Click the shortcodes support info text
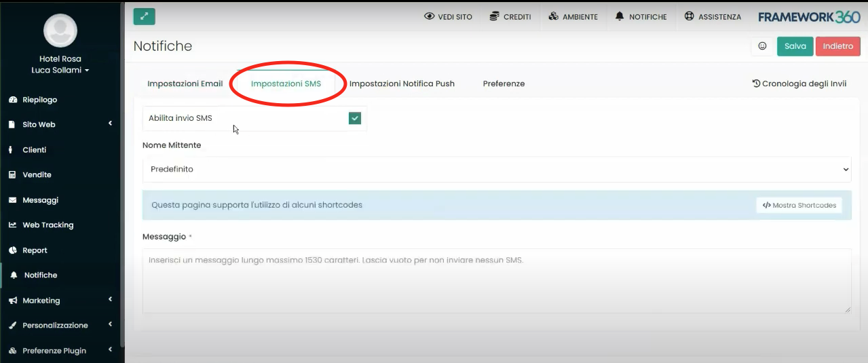 (x=257, y=205)
